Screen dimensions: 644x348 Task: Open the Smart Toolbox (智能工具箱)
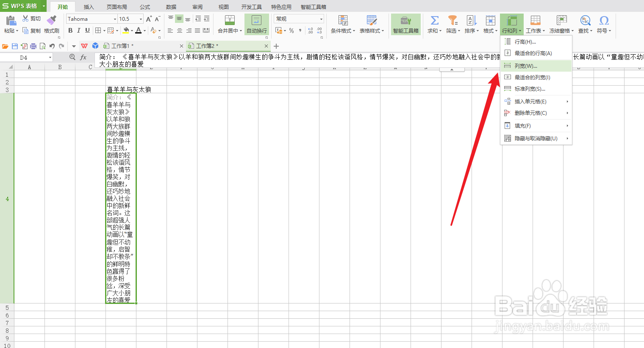tap(405, 24)
